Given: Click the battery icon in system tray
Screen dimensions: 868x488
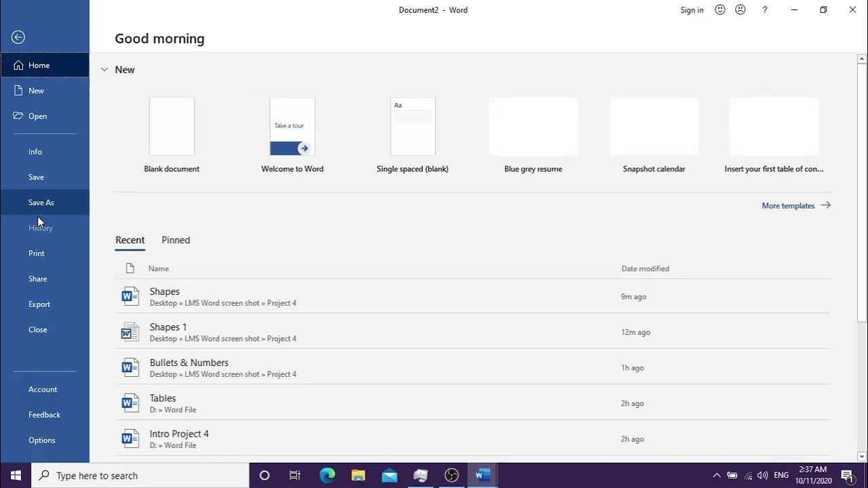Looking at the screenshot, I should tap(732, 476).
